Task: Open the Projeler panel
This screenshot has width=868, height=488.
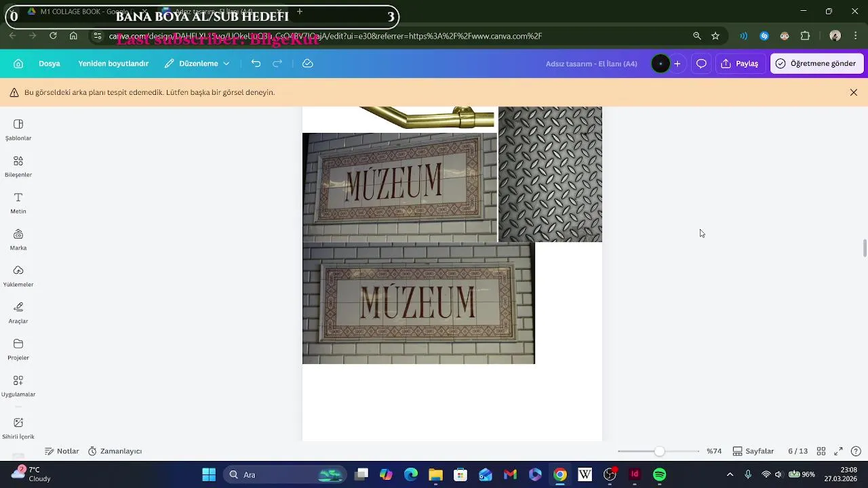Action: tap(18, 350)
